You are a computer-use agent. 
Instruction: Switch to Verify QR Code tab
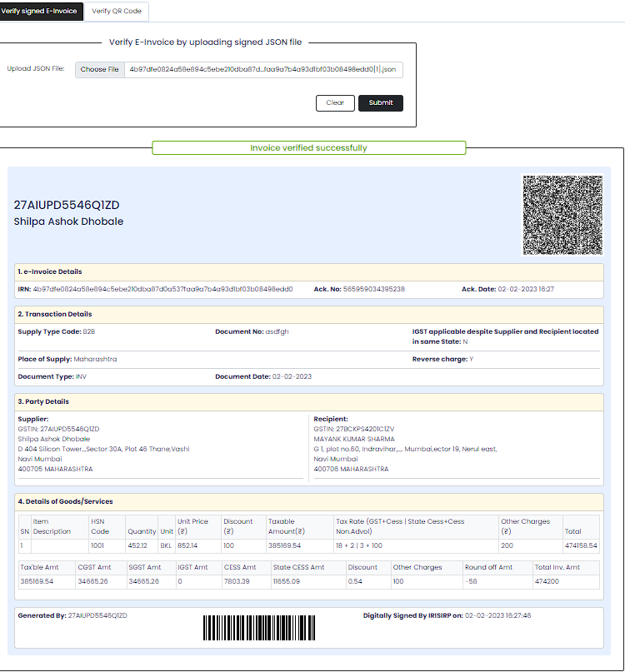(x=117, y=11)
